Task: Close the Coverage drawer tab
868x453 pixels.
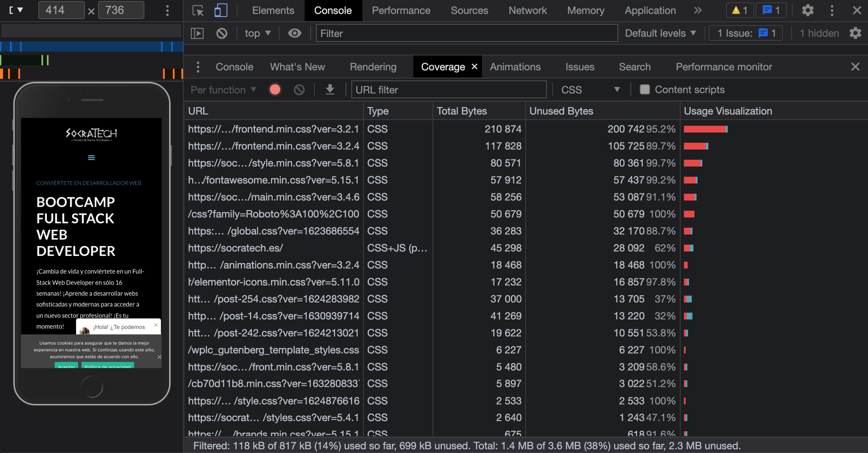Action: pos(474,66)
